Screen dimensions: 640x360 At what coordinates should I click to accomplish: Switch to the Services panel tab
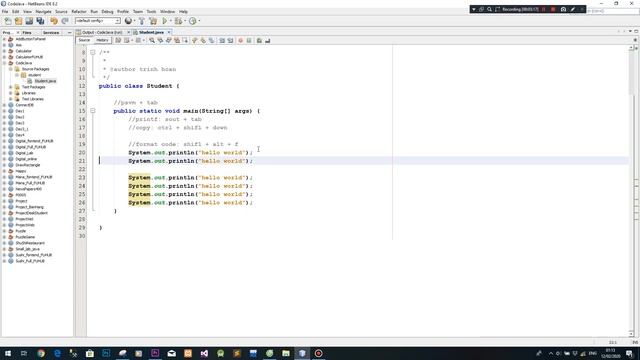pos(51,32)
